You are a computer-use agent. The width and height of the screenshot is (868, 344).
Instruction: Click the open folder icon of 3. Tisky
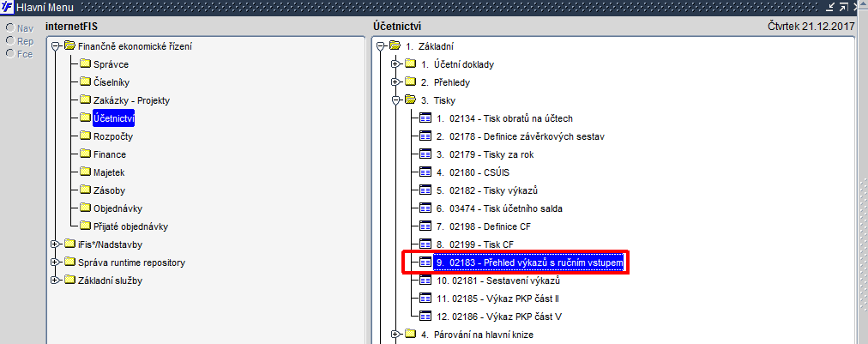[410, 100]
